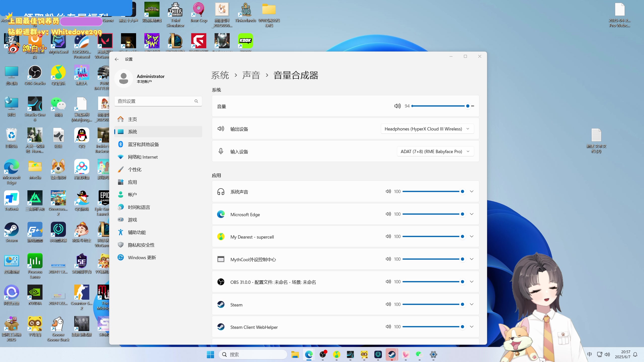The image size is (644, 362).
Task: Mute the 系统声音 app volume
Action: [388, 191]
